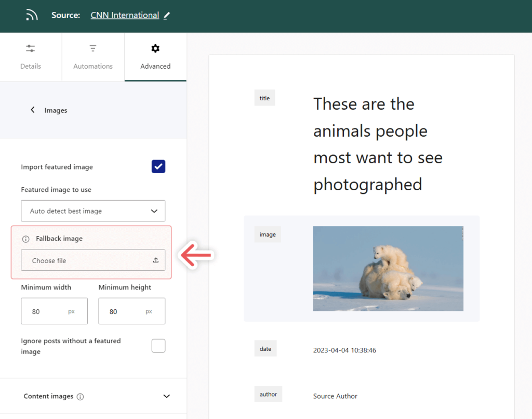Click the upload icon inside the Choose file field
This screenshot has width=532, height=419.
click(155, 260)
